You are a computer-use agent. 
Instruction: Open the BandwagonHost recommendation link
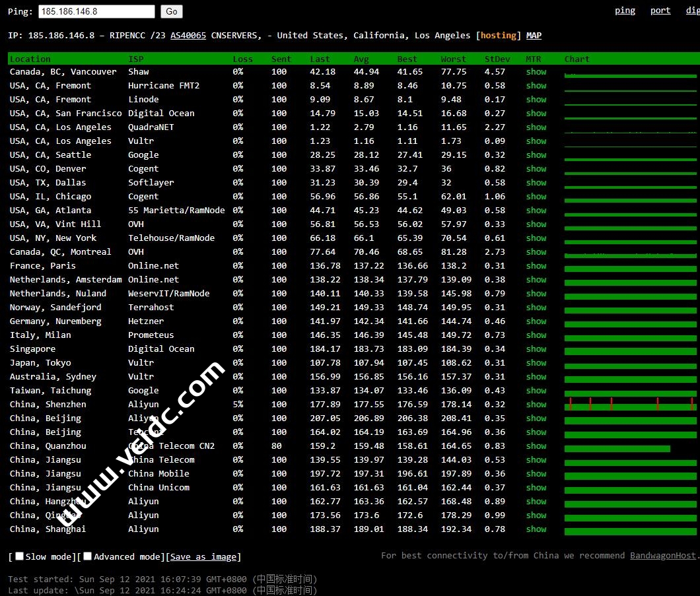(x=663, y=555)
